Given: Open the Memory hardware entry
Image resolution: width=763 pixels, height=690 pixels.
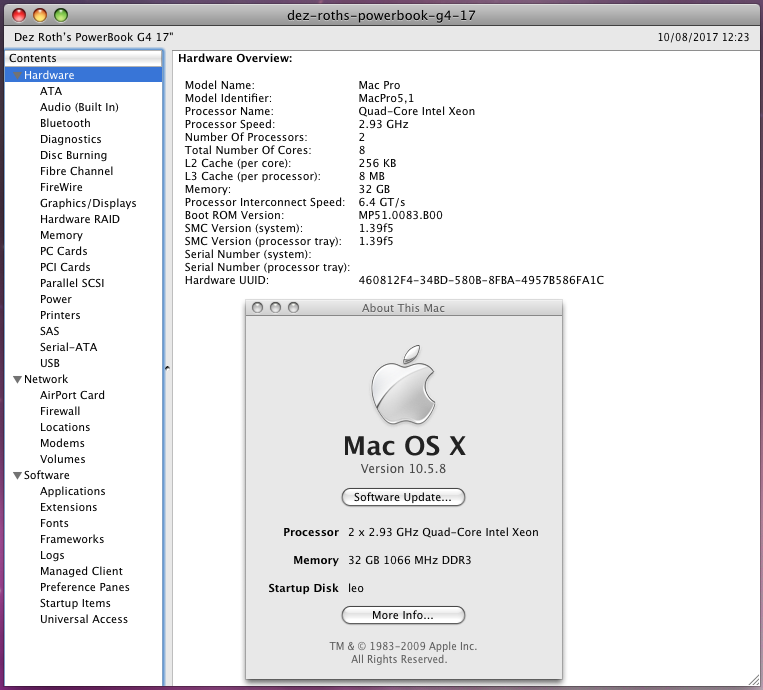Looking at the screenshot, I should (61, 235).
